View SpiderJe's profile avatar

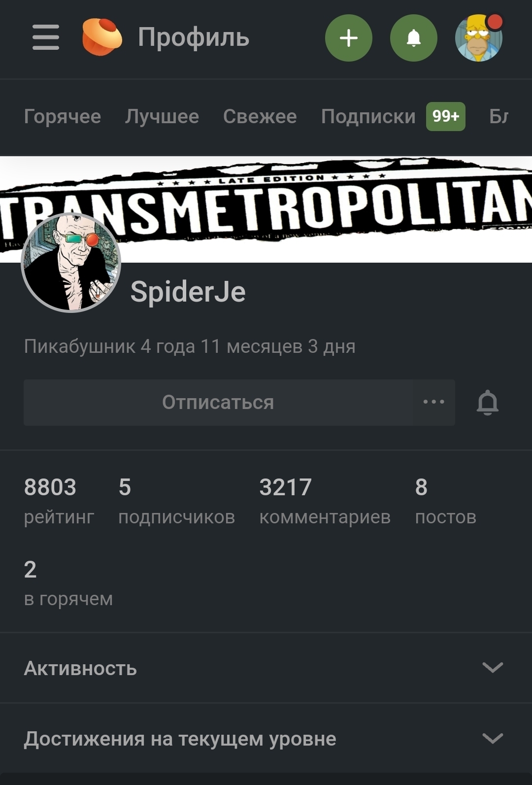coord(71,263)
